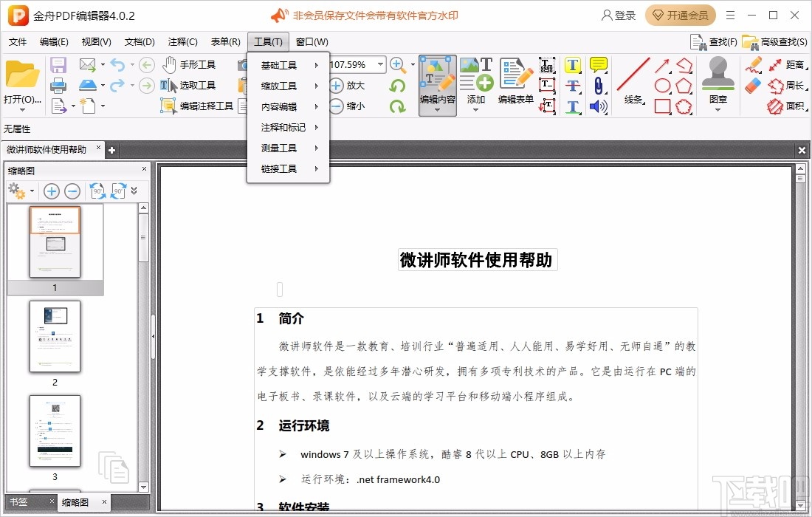Click the 面积 area measurement tool
Viewport: 812px width, 517px height.
click(794, 104)
